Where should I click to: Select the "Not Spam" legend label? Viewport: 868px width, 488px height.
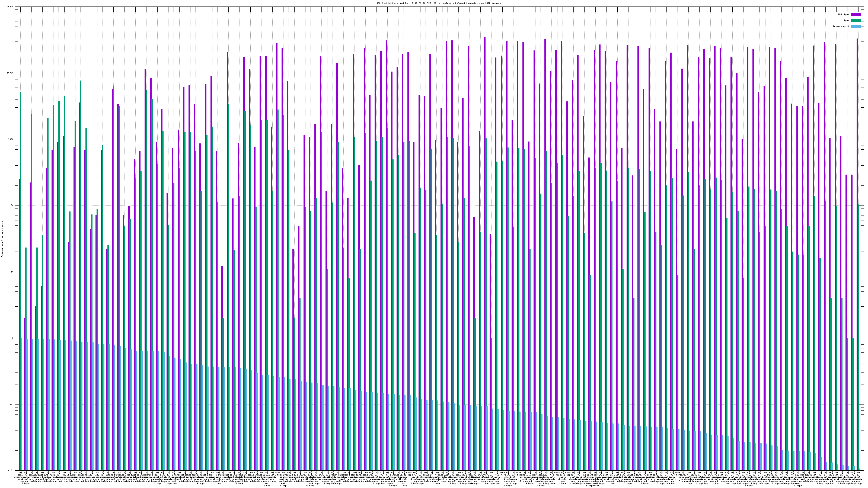coord(844,14)
